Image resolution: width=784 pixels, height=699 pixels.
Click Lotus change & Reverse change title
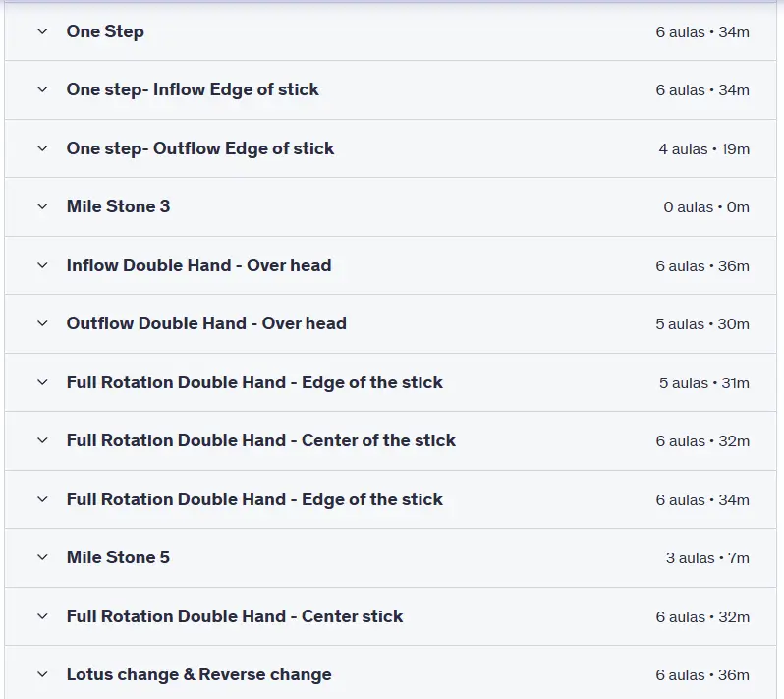[x=198, y=674]
